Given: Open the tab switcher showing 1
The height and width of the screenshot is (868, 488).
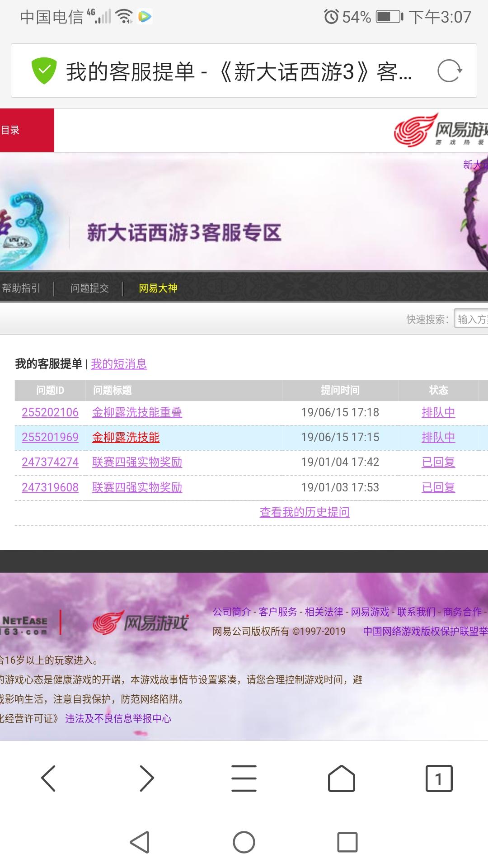Looking at the screenshot, I should [x=439, y=778].
